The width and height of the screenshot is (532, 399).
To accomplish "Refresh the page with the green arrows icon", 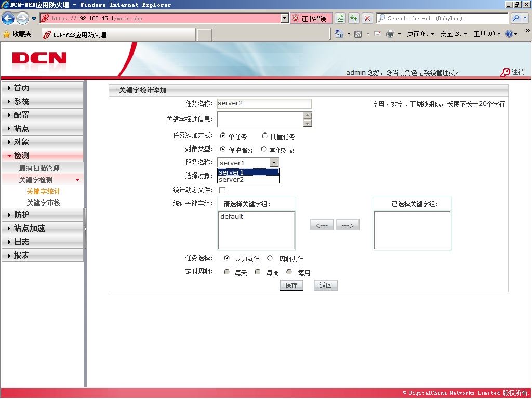I will (x=354, y=18).
